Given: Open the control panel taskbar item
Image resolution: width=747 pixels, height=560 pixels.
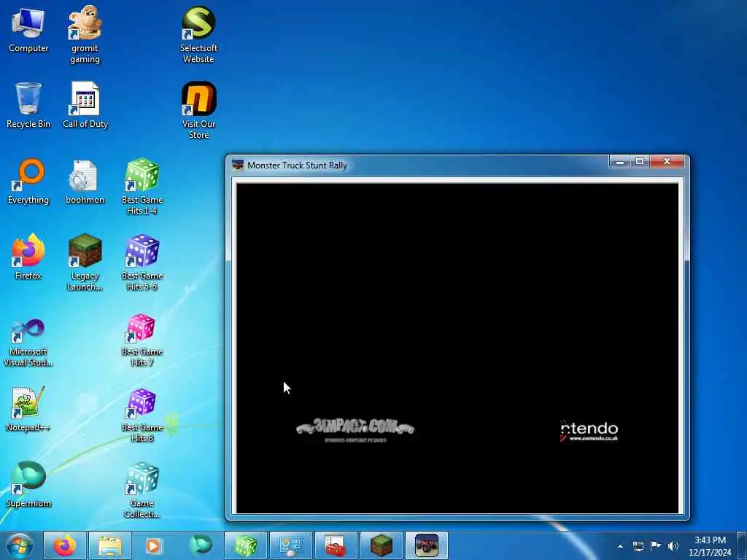Looking at the screenshot, I should [x=290, y=545].
